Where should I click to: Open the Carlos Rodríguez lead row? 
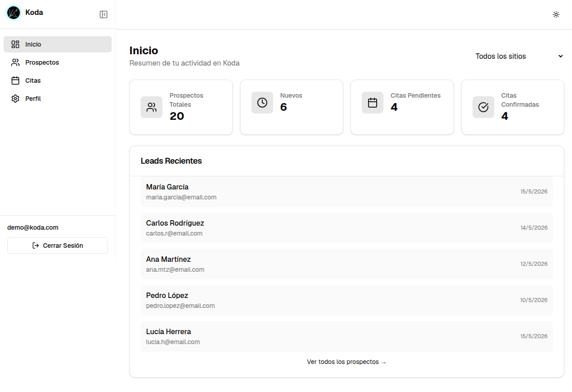click(x=347, y=228)
